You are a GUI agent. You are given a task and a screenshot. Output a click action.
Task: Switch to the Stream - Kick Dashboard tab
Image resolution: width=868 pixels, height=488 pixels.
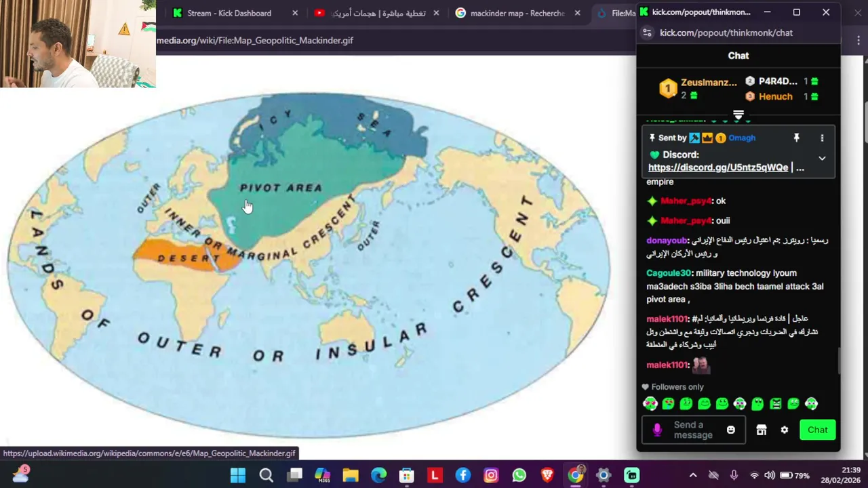(229, 13)
